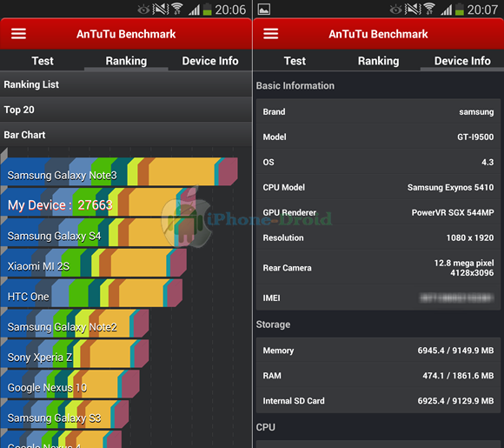504x448 pixels.
Task: Tap the Model GT-I9500 row
Action: tap(378, 137)
